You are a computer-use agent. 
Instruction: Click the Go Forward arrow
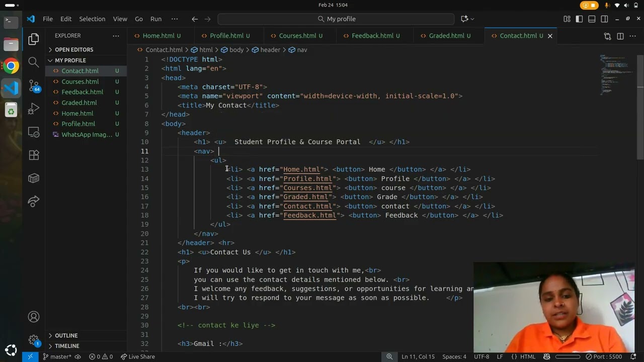click(x=207, y=19)
